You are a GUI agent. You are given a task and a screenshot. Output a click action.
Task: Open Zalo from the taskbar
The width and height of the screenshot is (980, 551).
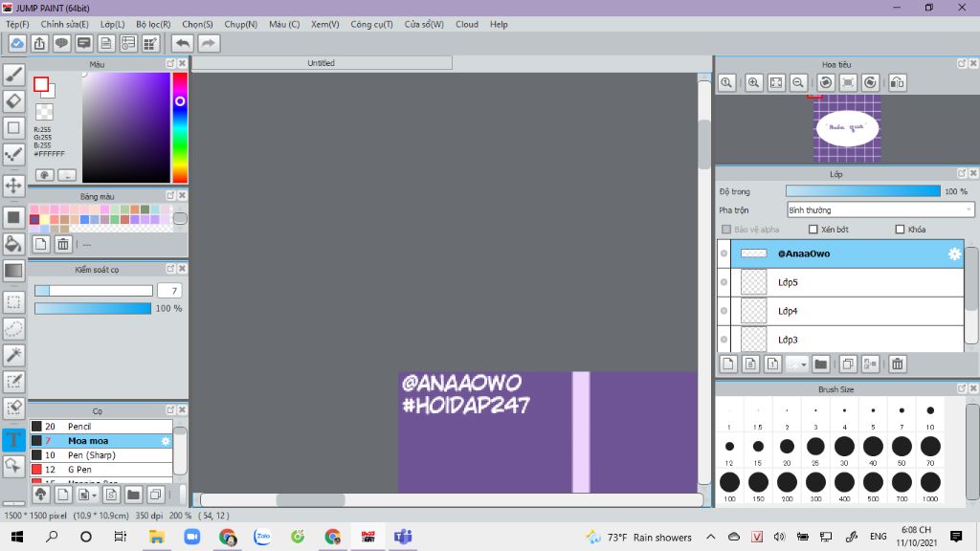pos(262,537)
